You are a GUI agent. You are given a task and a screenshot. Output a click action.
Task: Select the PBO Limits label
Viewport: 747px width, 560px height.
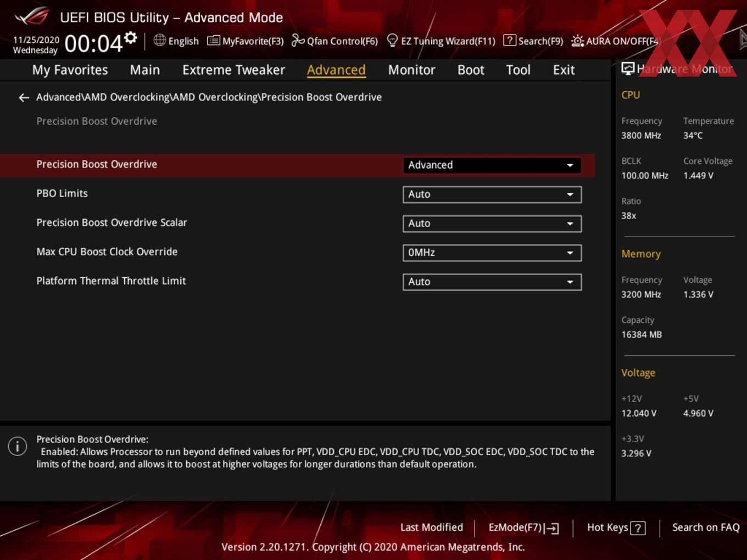pos(62,193)
